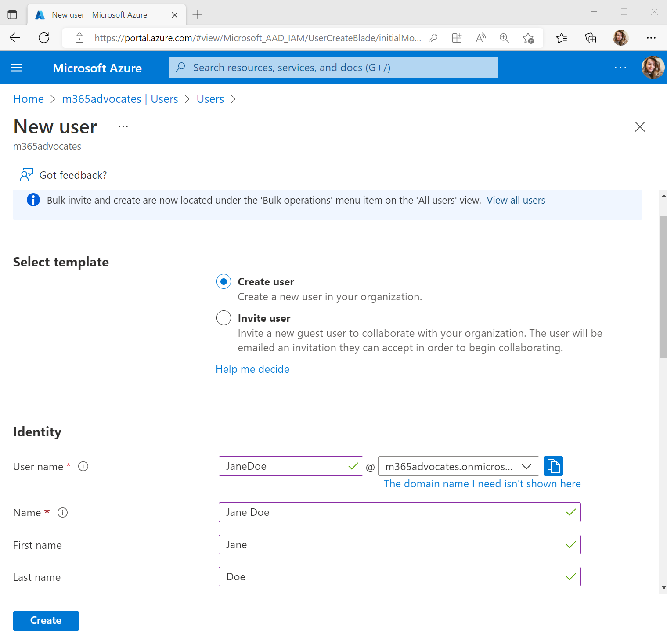Viewport: 667px width, 644px height.
Task: Open Azure account avatar menu
Action: tap(653, 68)
